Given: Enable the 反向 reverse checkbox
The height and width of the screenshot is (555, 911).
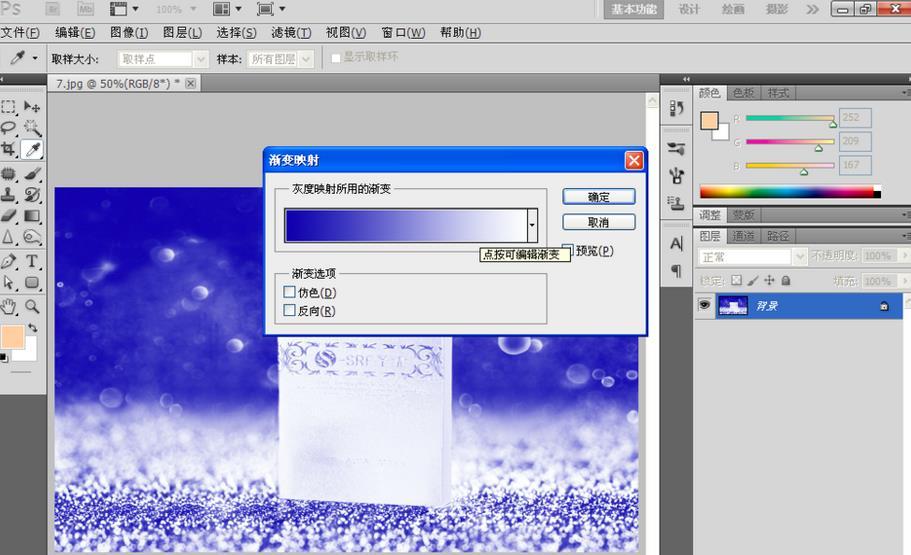Looking at the screenshot, I should tap(289, 310).
